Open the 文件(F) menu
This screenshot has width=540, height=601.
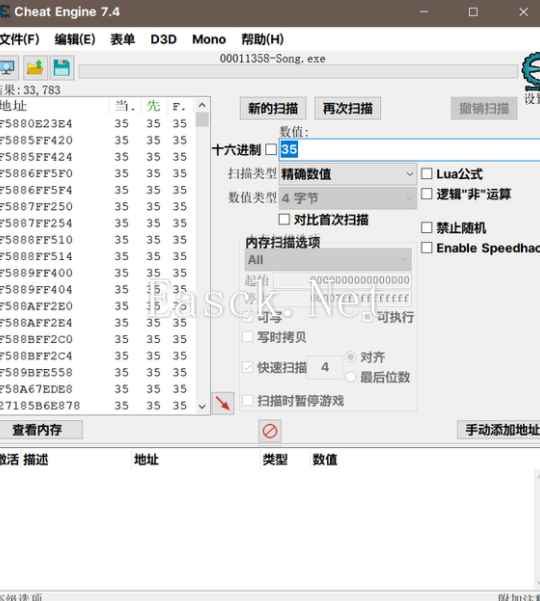tap(19, 39)
